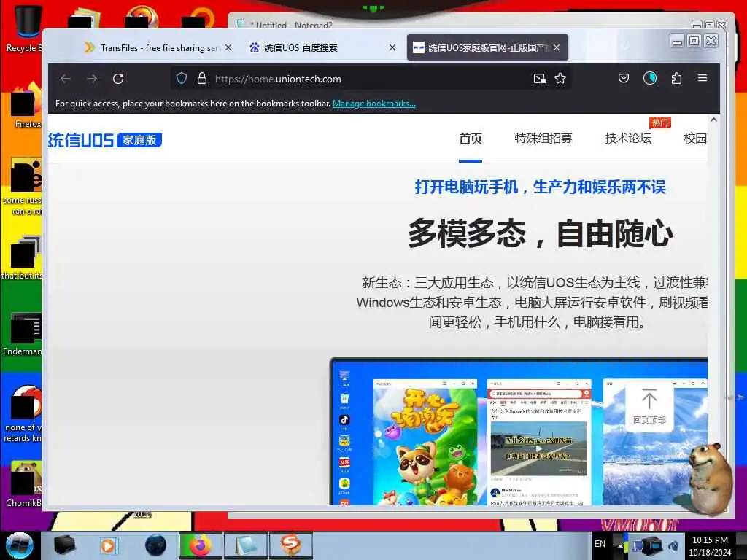Viewport: 747px width, 560px height.
Task: Click the address bar URL home.uniontech.com
Action: point(278,79)
